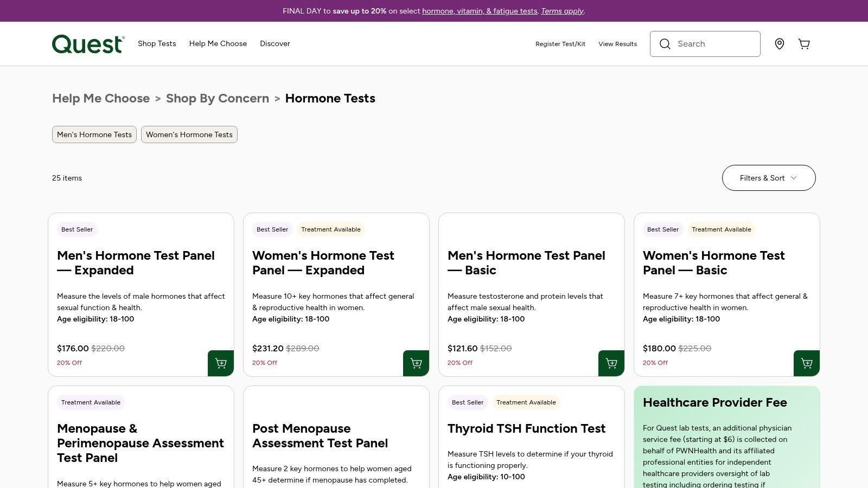Image resolution: width=868 pixels, height=488 pixels.
Task: Click the '25 items' count text
Action: coord(67,178)
